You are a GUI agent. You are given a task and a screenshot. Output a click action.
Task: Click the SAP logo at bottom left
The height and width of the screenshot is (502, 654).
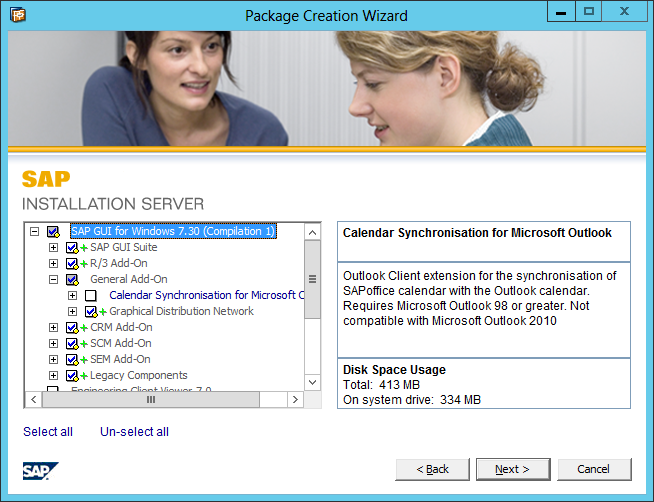(x=41, y=471)
